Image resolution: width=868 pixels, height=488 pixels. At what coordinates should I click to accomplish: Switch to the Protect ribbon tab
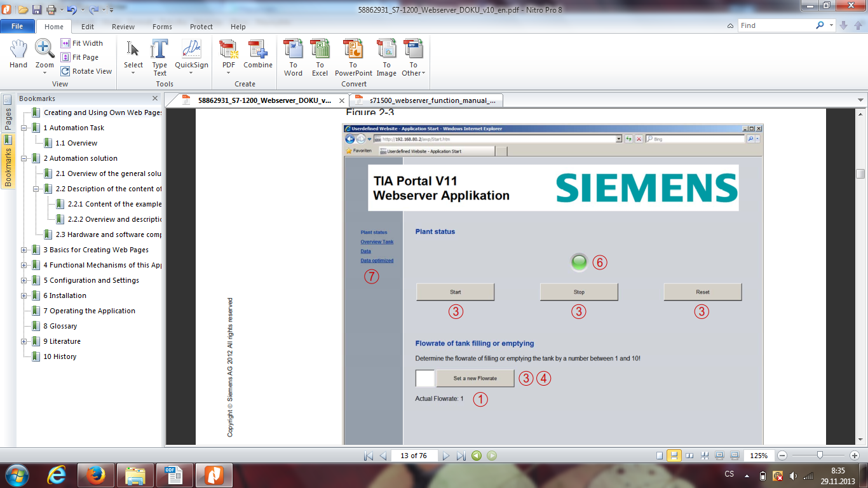201,27
